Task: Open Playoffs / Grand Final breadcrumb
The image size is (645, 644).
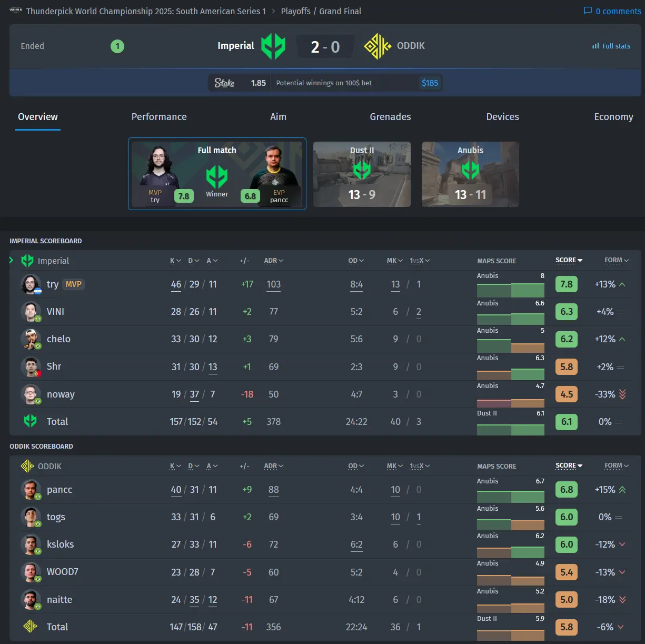Action: click(321, 11)
